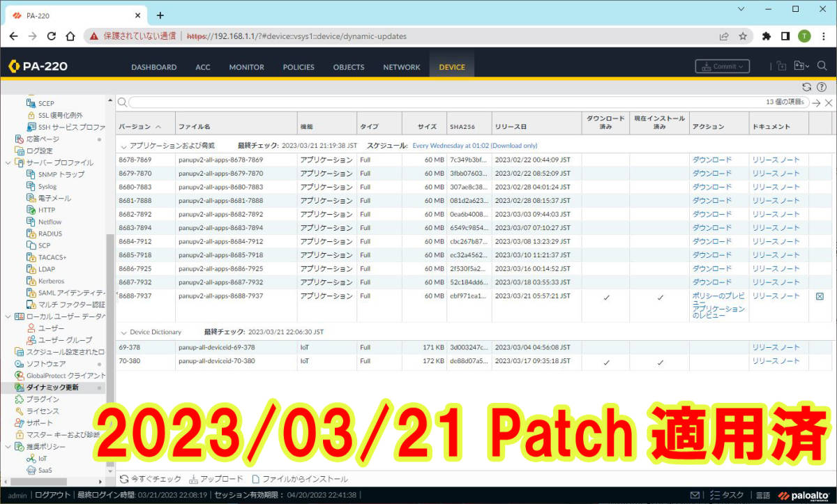Click ダウンロード link for 8678-7869
Viewport: 837px width, 504px height.
pyautogui.click(x=712, y=160)
